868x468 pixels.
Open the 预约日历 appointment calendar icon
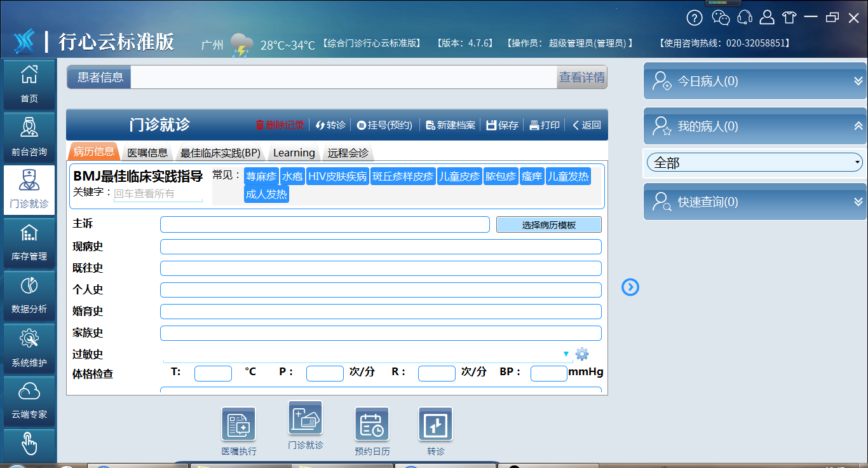tap(372, 424)
